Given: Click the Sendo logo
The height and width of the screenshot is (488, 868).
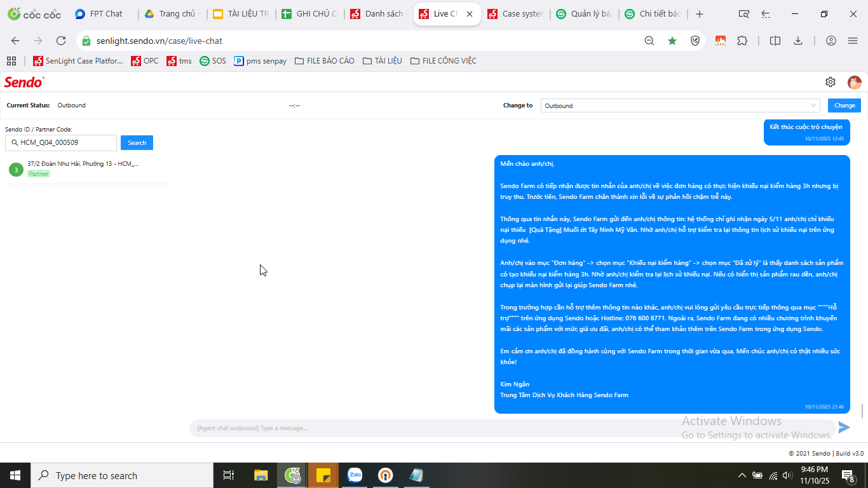Looking at the screenshot, I should tap(24, 82).
